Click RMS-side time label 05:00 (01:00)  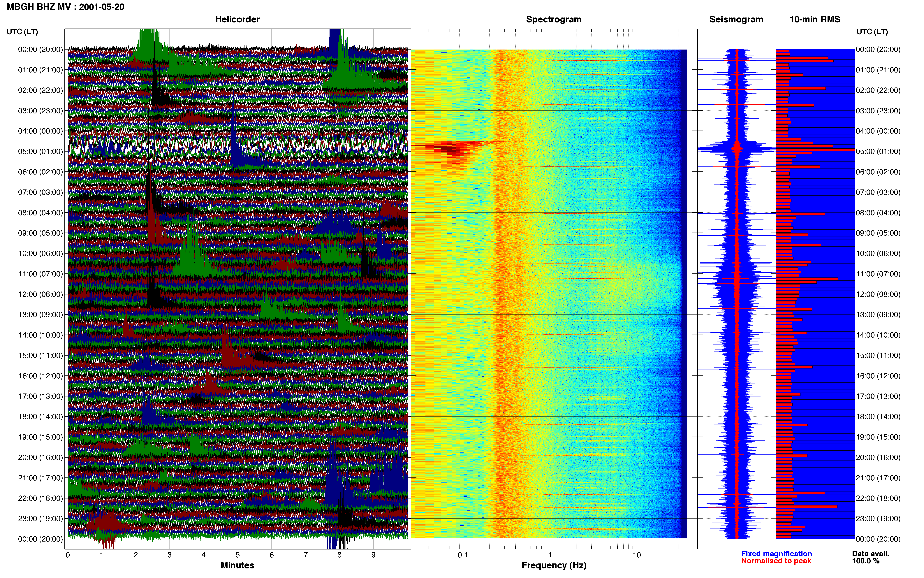(x=878, y=151)
